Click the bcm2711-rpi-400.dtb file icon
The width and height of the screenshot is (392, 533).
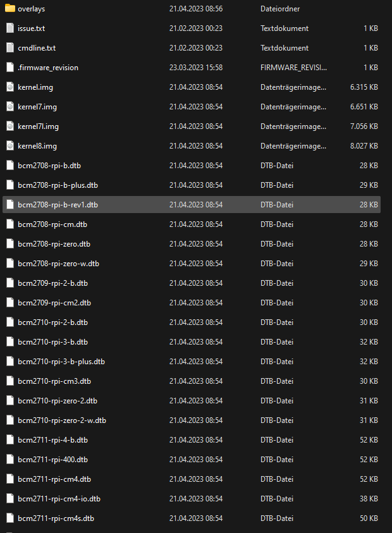(9, 460)
